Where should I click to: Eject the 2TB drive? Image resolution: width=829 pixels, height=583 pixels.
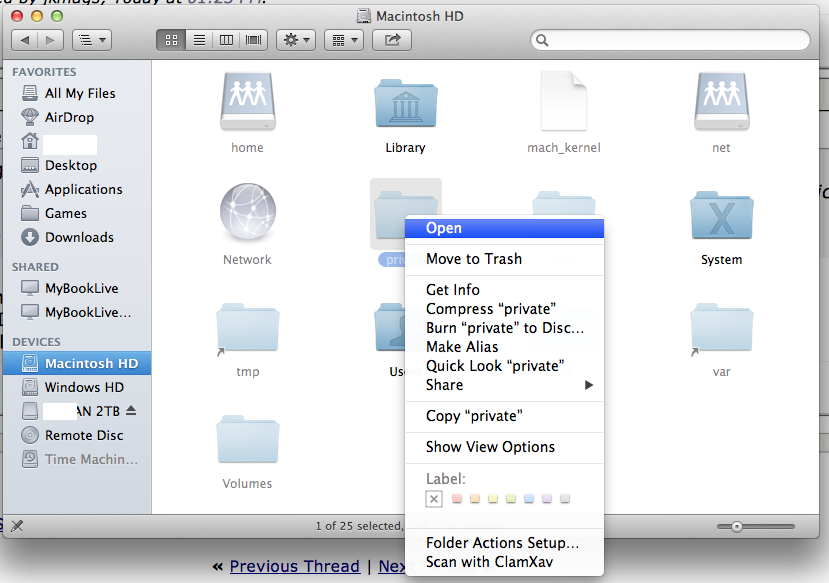(131, 411)
